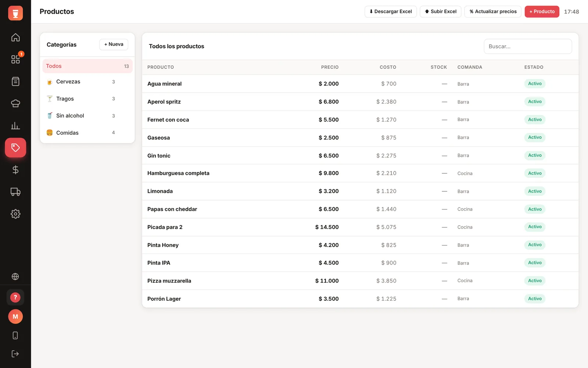The image size is (588, 368).
Task: Select the Gin tonic product name
Action: click(159, 156)
